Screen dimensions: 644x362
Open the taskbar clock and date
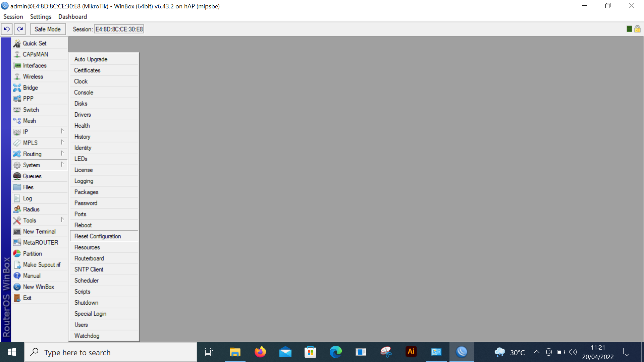click(598, 352)
